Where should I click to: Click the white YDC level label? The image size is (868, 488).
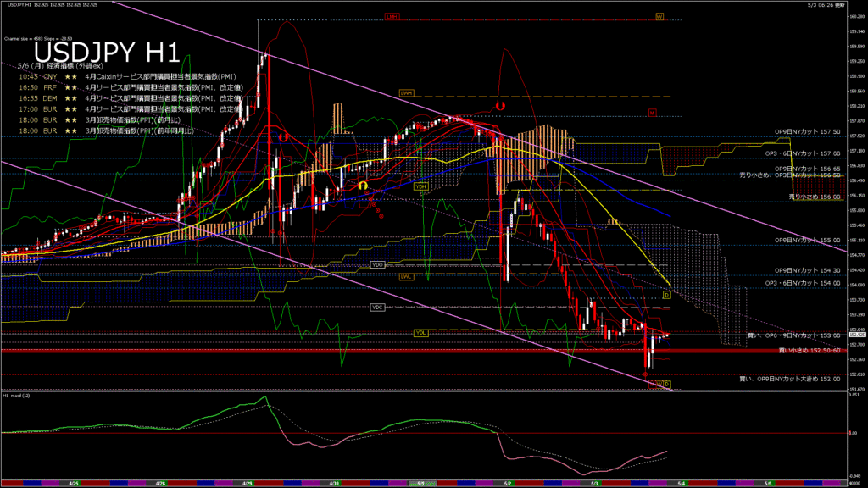[378, 307]
